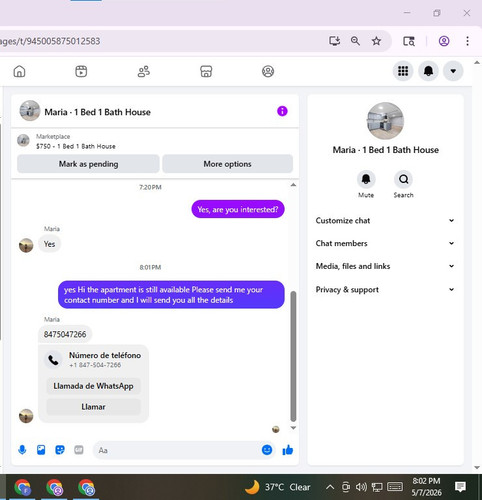This screenshot has width=482, height=500.
Task: Expand Privacy & support section
Action: pyautogui.click(x=385, y=290)
